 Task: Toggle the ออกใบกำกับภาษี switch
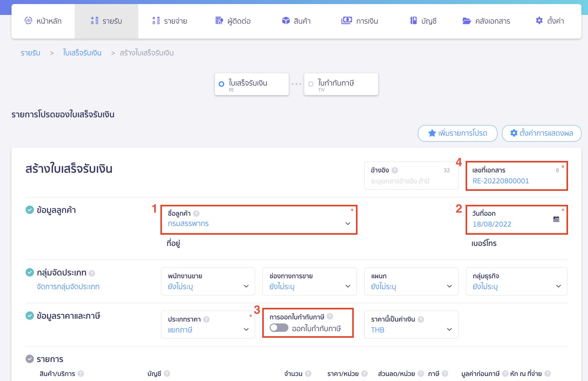(279, 328)
